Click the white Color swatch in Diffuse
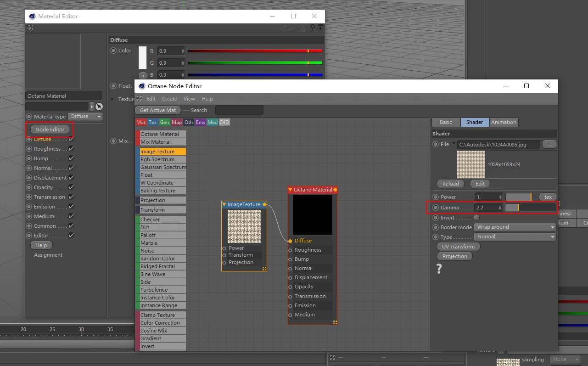The width and height of the screenshot is (588, 366). point(143,58)
